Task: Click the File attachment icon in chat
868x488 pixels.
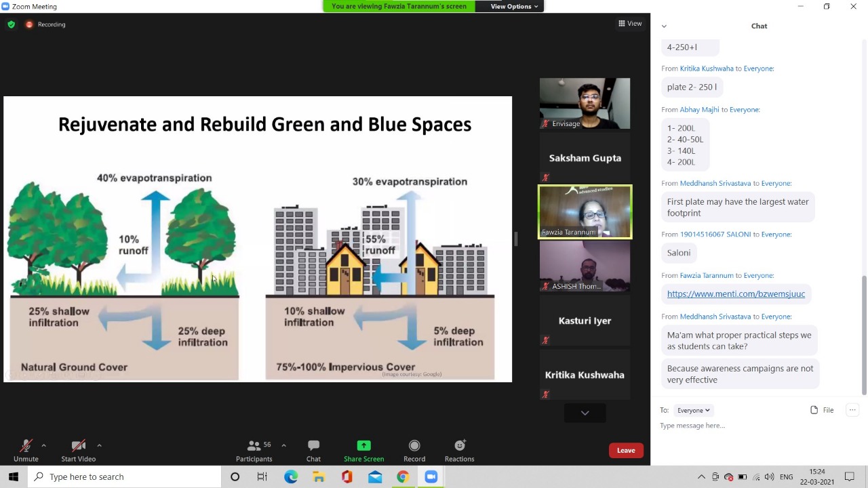Action: 822,410
